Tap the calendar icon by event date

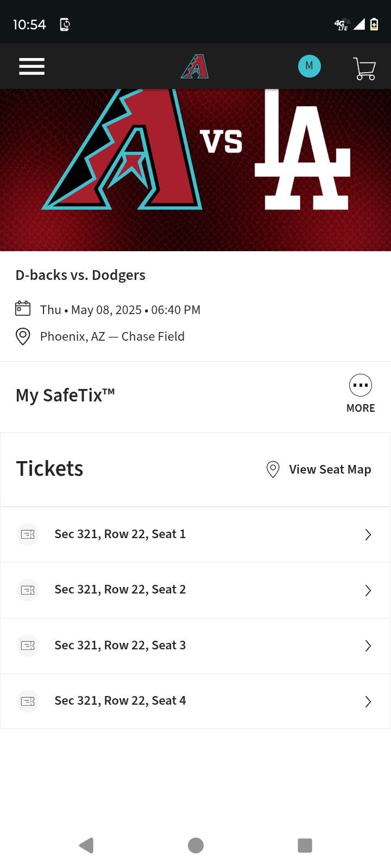pyautogui.click(x=23, y=309)
